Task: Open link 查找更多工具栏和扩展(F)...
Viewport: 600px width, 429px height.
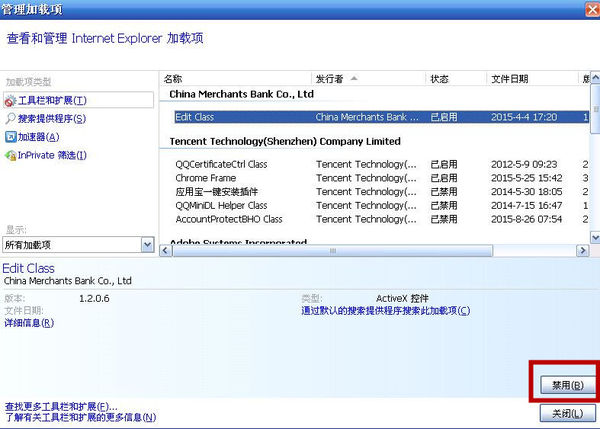Action: pyautogui.click(x=61, y=406)
